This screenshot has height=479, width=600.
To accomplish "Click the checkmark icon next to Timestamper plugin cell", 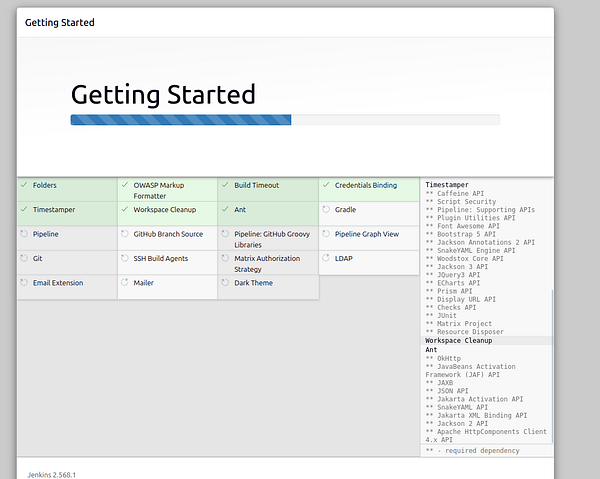I will [24, 210].
